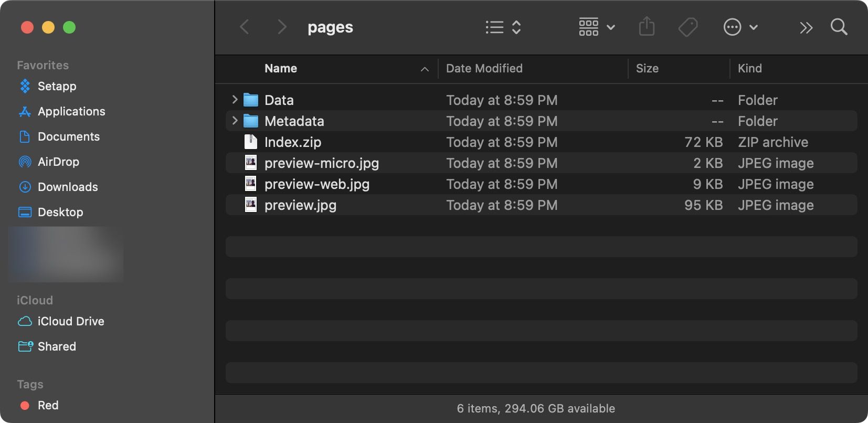Select the preview-web.jpg thumbnail icon
This screenshot has width=868, height=423.
click(251, 184)
